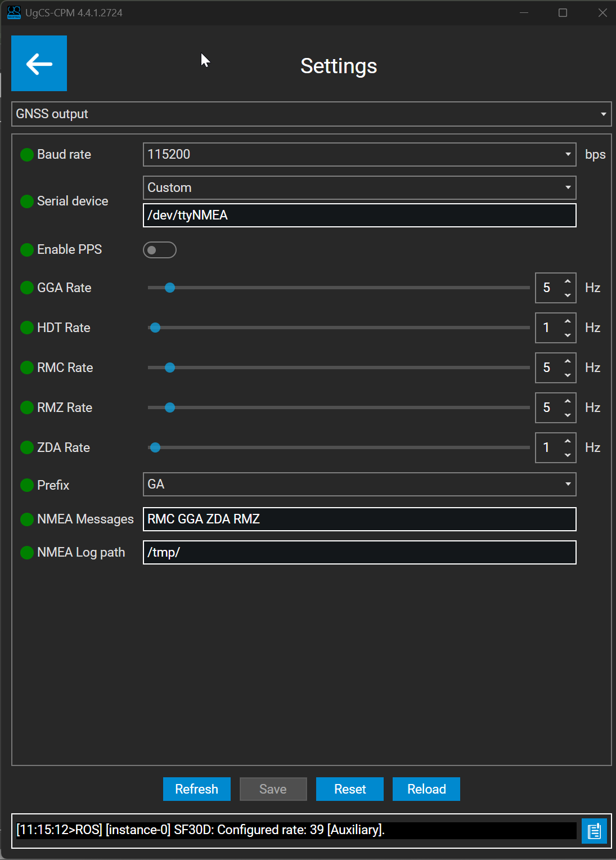616x860 pixels.
Task: Click the green indicator beside NMEA Log path
Action: pos(26,552)
